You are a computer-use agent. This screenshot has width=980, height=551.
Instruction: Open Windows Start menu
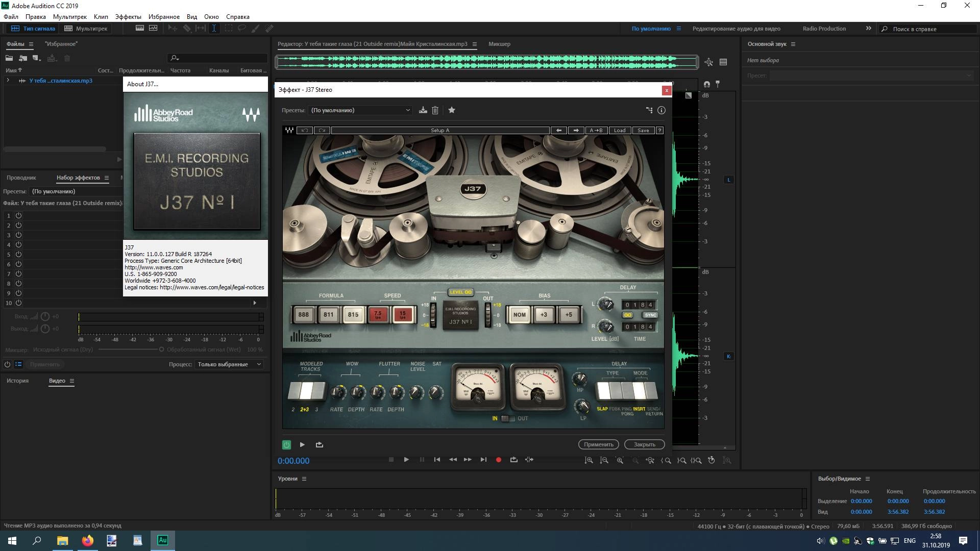point(12,540)
